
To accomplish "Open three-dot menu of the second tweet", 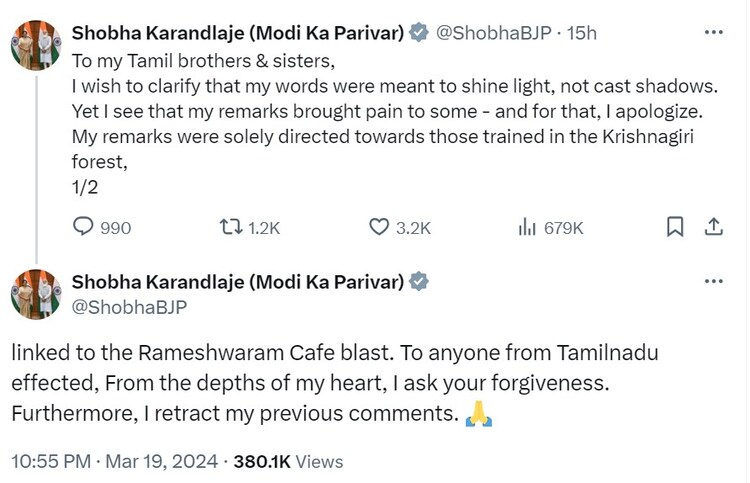I will [713, 281].
